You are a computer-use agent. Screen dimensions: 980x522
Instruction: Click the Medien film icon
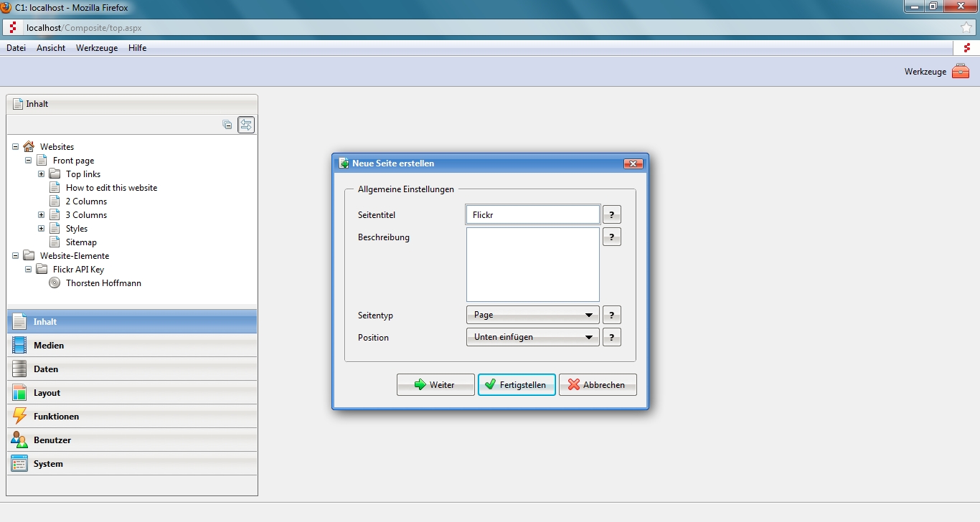point(19,346)
